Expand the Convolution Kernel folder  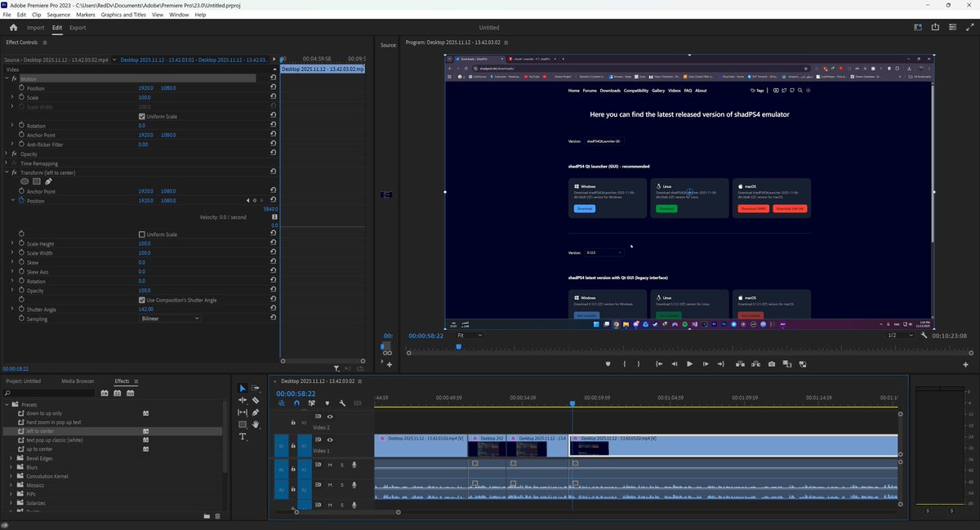(11, 476)
